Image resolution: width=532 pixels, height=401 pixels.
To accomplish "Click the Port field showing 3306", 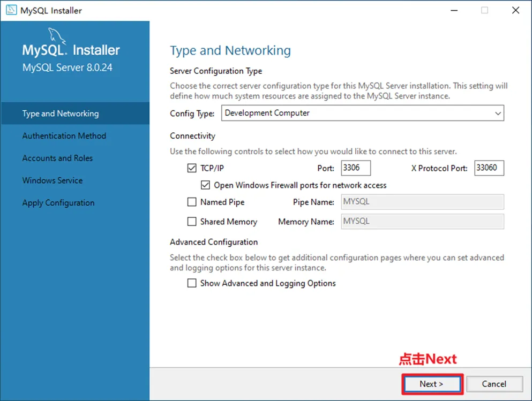I will 356,168.
